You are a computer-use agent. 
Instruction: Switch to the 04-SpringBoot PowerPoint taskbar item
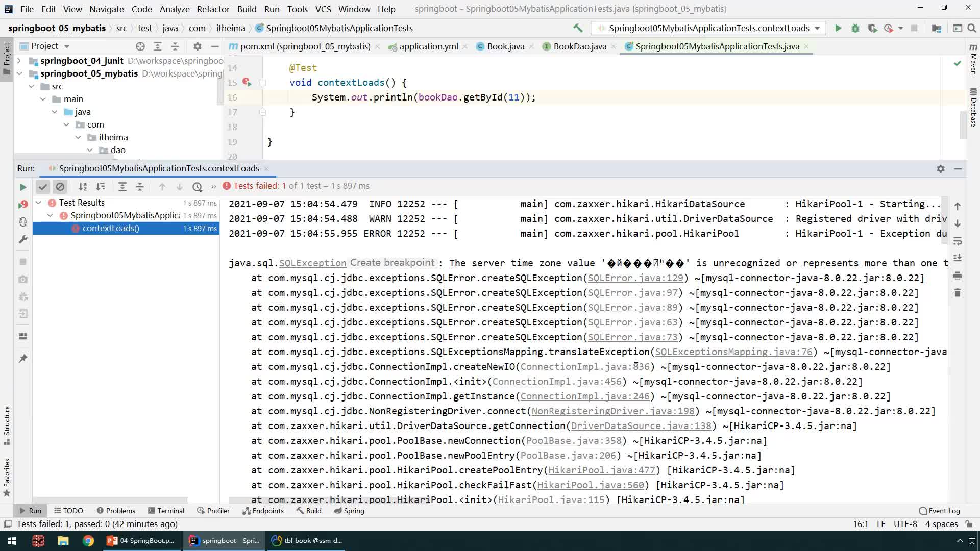pos(141,540)
